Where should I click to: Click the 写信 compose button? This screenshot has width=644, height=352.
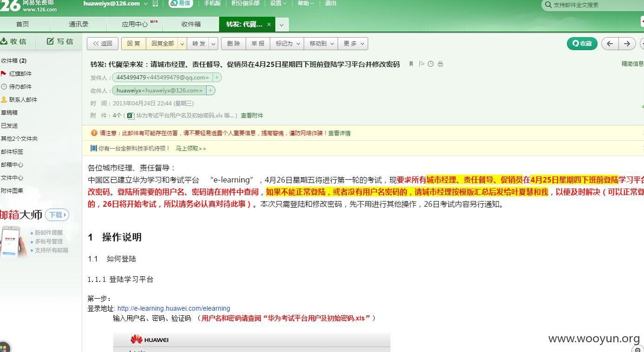[60, 41]
